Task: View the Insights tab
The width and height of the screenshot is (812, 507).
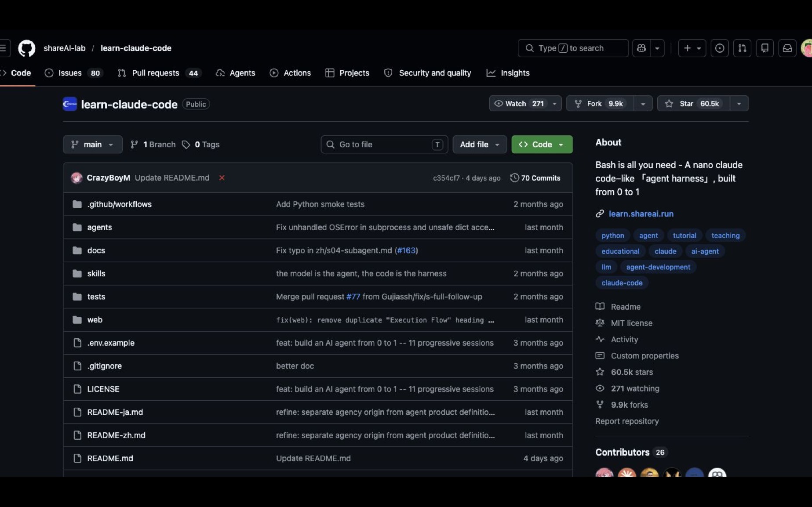Action: (x=508, y=73)
